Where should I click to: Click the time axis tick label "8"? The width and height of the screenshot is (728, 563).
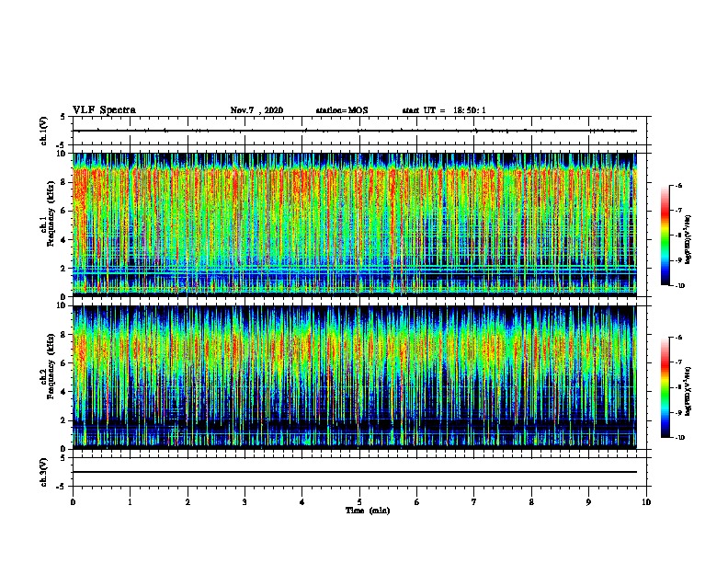click(531, 502)
